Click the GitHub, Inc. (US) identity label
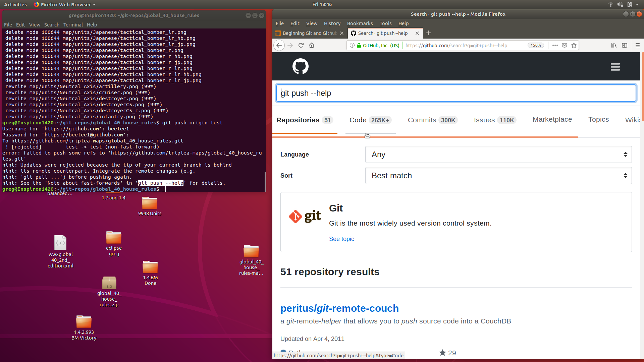The width and height of the screenshot is (644, 362). pyautogui.click(x=381, y=45)
